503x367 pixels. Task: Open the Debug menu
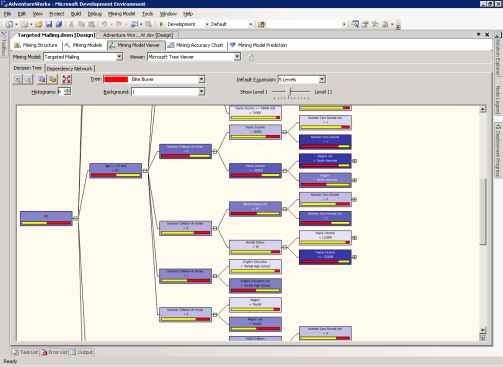(95, 14)
